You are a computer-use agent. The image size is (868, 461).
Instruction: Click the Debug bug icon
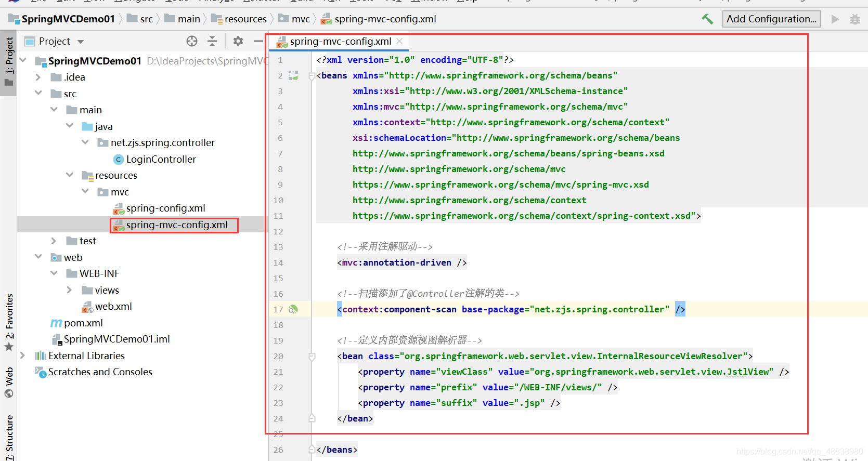click(854, 19)
